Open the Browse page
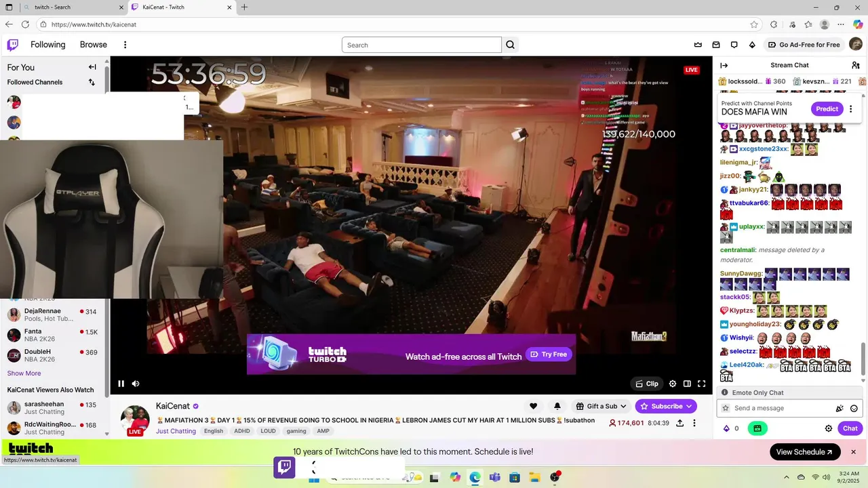This screenshot has height=488, width=868. (x=94, y=45)
